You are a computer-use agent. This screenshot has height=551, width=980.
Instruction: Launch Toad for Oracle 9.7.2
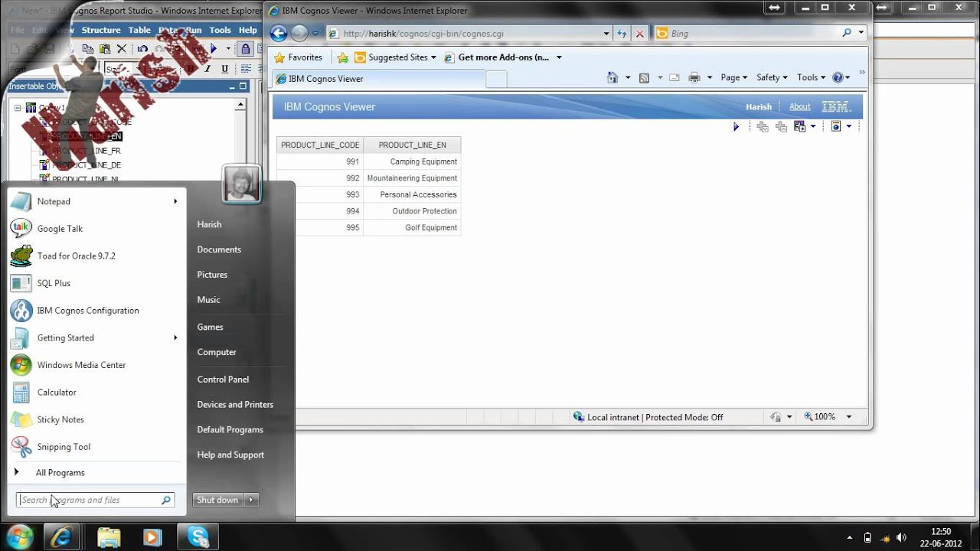pos(77,256)
